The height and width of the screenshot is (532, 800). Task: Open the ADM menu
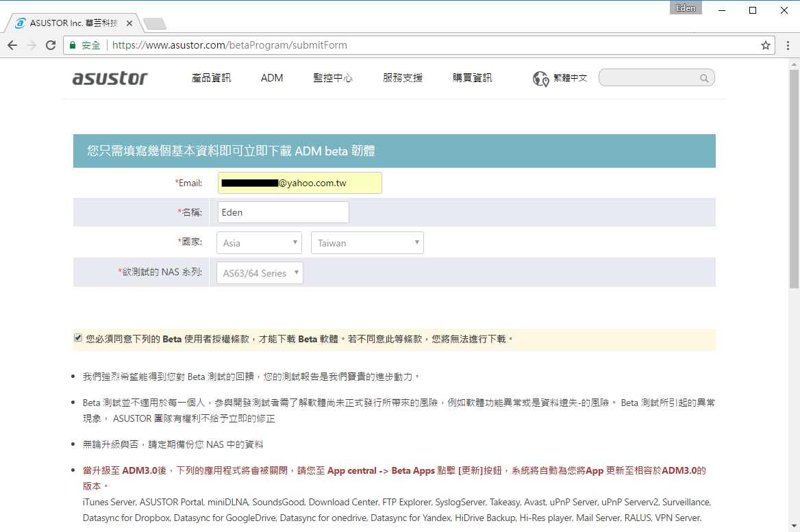[x=272, y=78]
